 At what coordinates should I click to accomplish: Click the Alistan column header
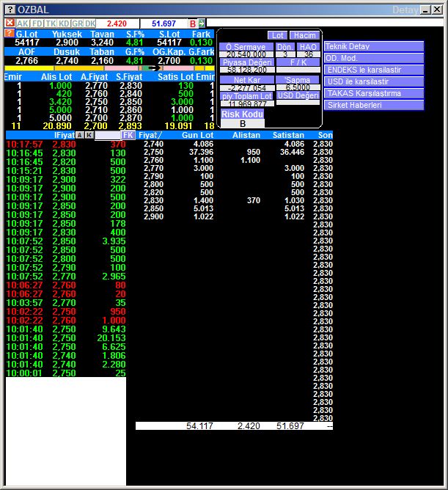(246, 135)
